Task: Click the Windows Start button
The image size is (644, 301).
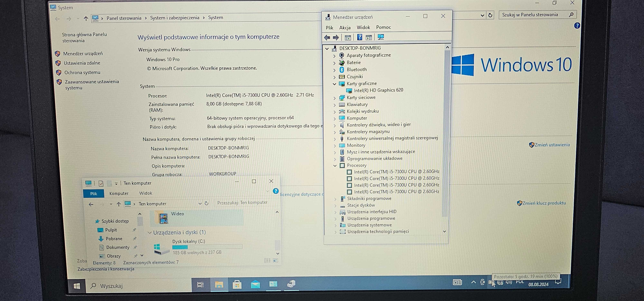Action: [77, 286]
